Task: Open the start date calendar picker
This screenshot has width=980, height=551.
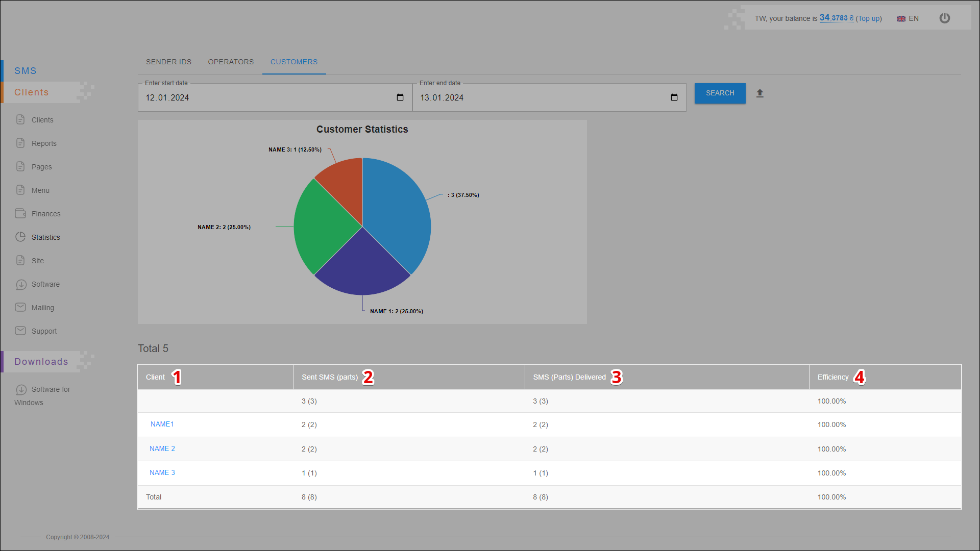Action: click(x=400, y=97)
